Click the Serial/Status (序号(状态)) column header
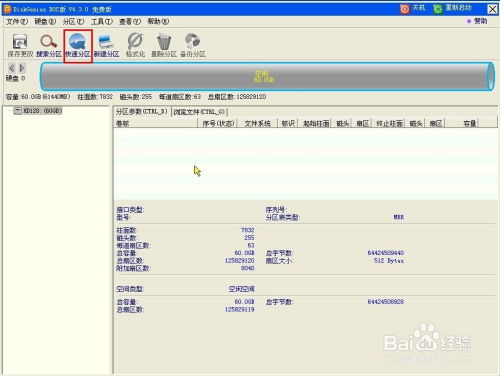 pyautogui.click(x=218, y=123)
